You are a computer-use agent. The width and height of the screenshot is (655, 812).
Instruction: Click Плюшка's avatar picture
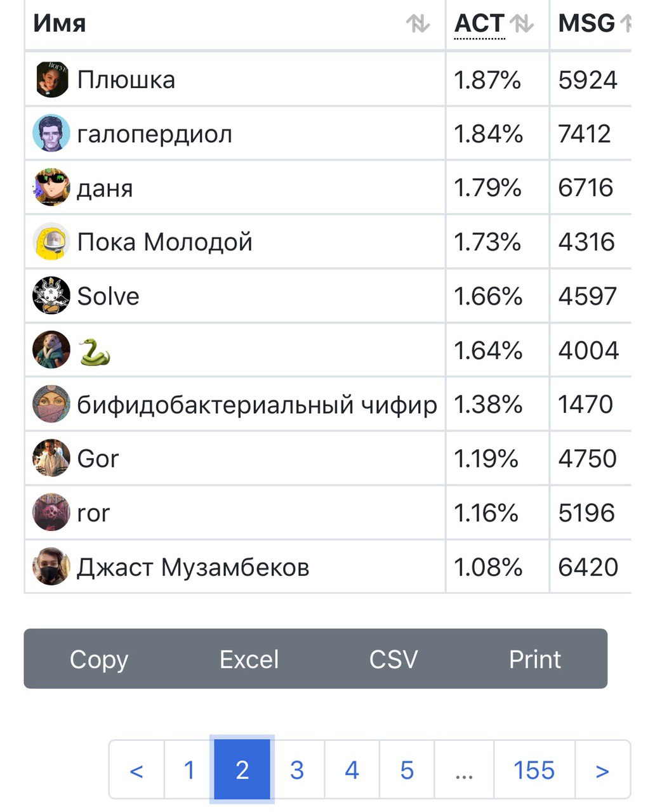pyautogui.click(x=51, y=80)
